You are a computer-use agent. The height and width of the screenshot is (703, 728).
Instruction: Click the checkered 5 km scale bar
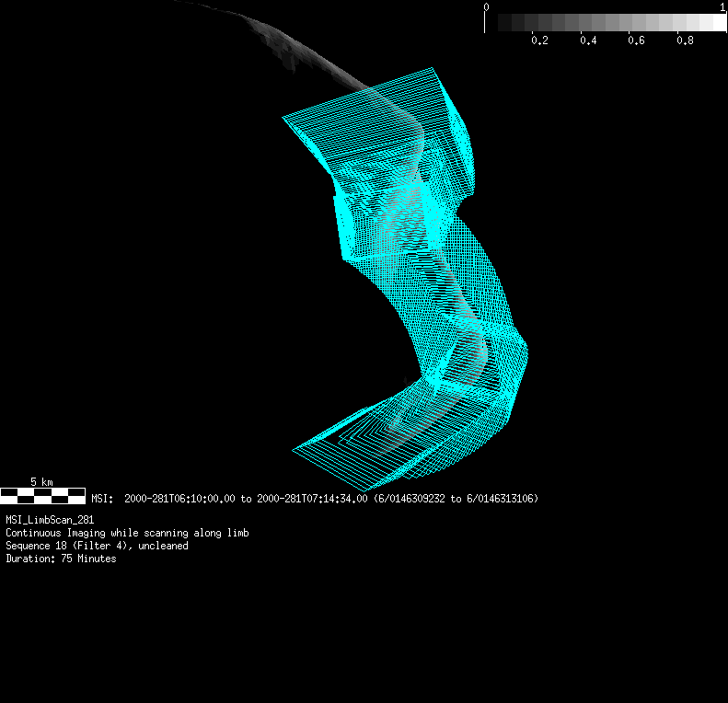pyautogui.click(x=42, y=496)
